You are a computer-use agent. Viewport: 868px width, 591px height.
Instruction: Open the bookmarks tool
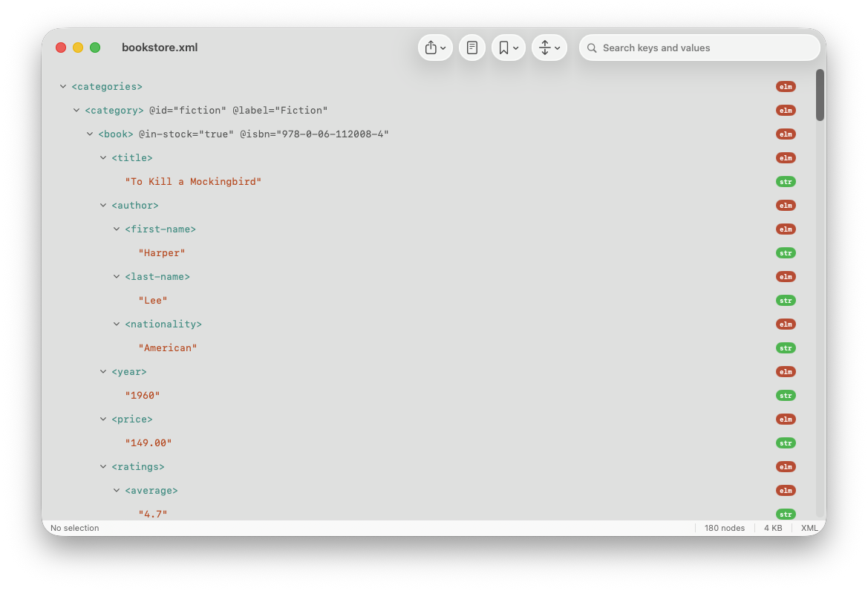[505, 47]
